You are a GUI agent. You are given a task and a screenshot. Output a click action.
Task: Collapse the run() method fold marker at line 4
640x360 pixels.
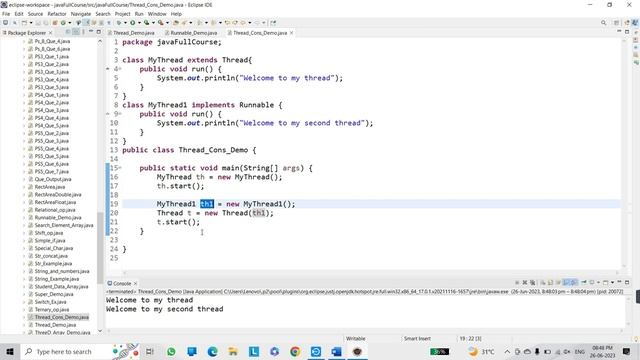pyautogui.click(x=120, y=69)
